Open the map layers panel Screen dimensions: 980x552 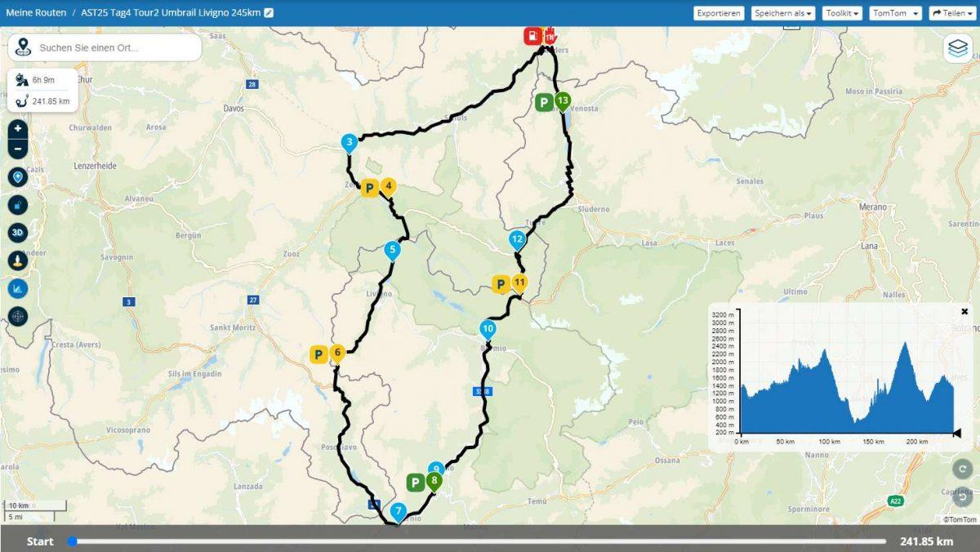click(958, 48)
